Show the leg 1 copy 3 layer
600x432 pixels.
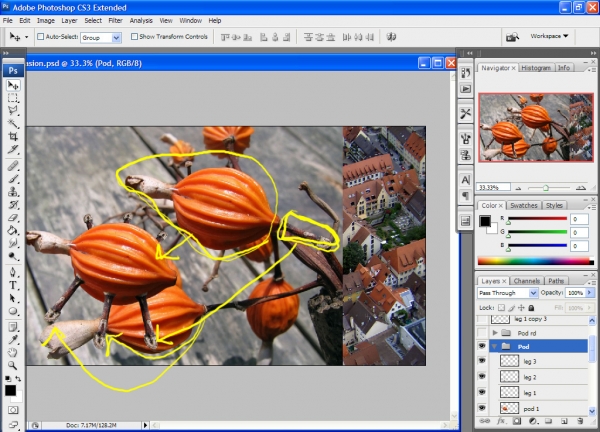(x=482, y=320)
